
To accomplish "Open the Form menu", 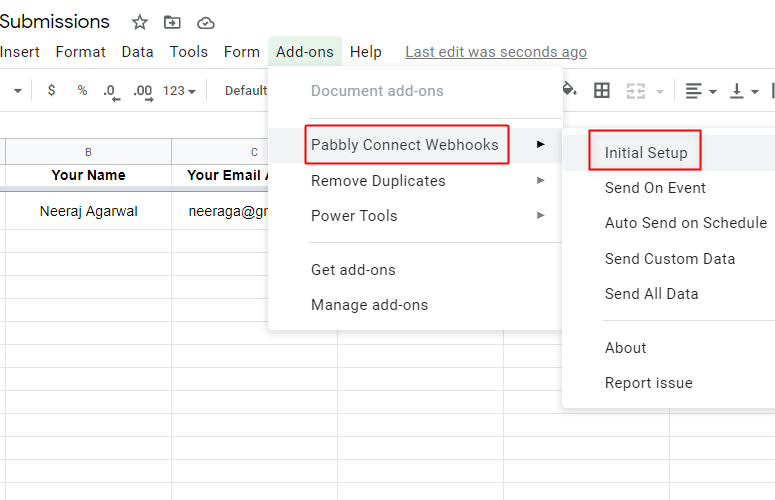I will tap(242, 52).
